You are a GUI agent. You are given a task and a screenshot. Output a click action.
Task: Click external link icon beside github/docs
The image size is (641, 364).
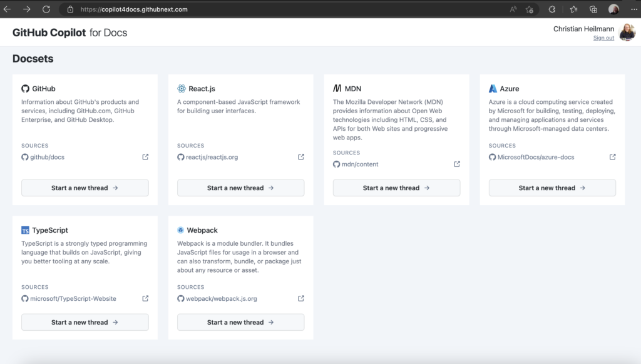[145, 157]
